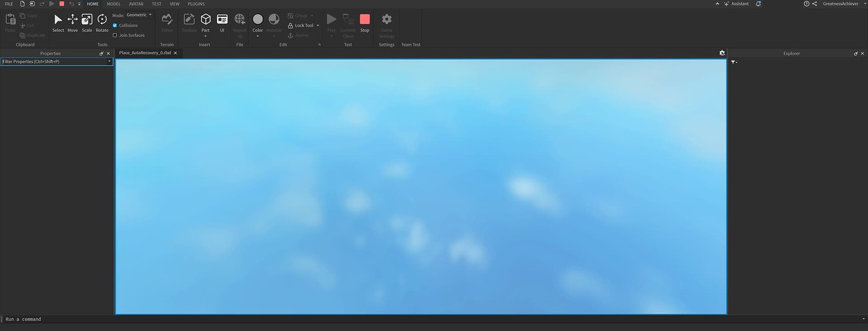Screen dimensions: 868x331
Task: Click the small play icon in quick access bar
Action: [52, 4]
